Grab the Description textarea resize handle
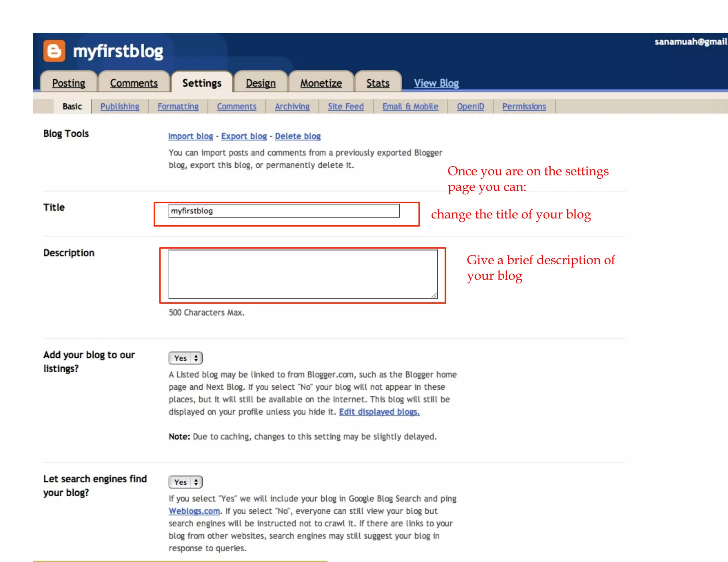The image size is (728, 562). tap(434, 295)
